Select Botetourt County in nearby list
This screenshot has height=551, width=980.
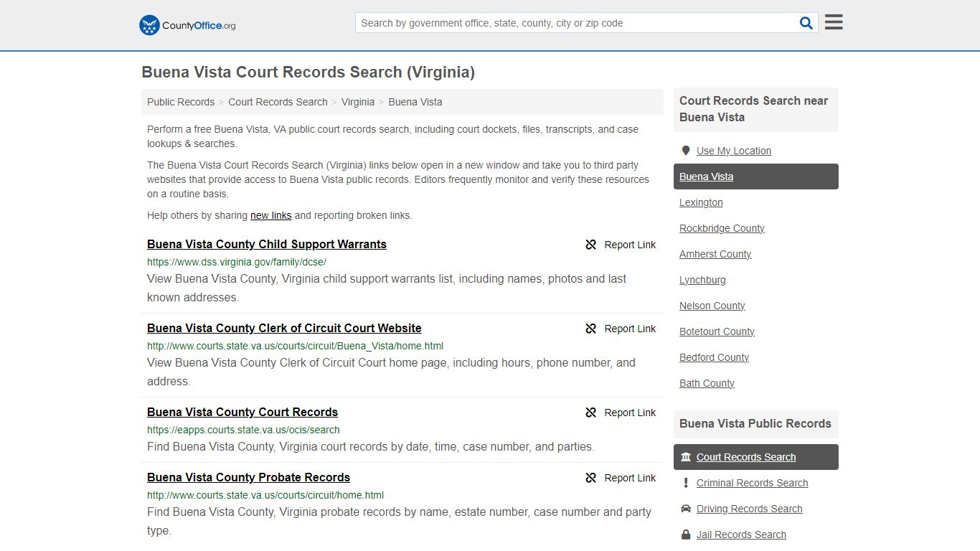tap(717, 331)
